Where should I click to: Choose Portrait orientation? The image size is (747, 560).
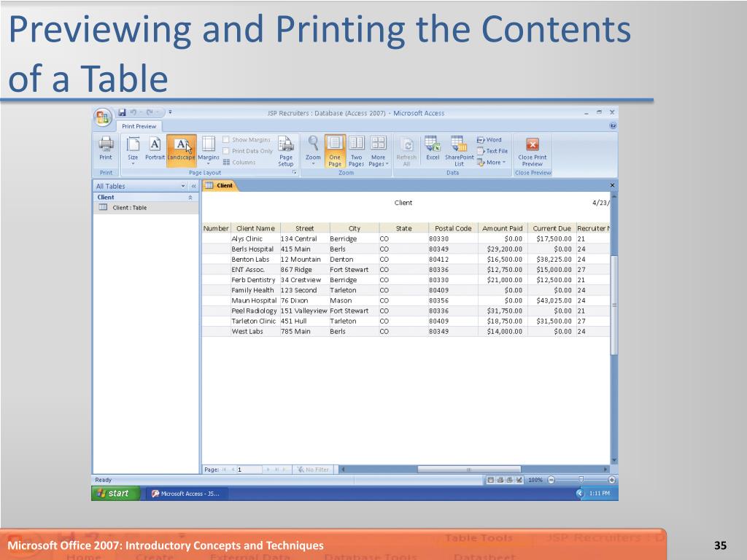point(155,149)
